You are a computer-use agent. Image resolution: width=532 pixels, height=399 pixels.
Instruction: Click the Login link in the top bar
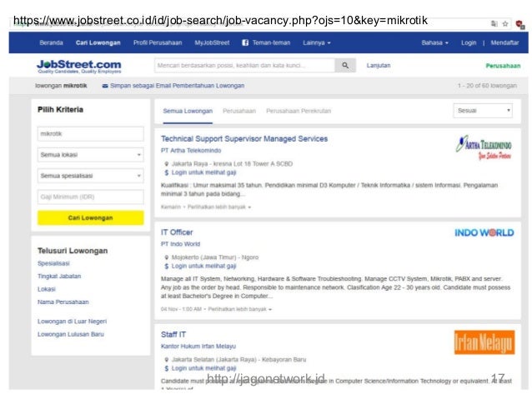(x=469, y=42)
